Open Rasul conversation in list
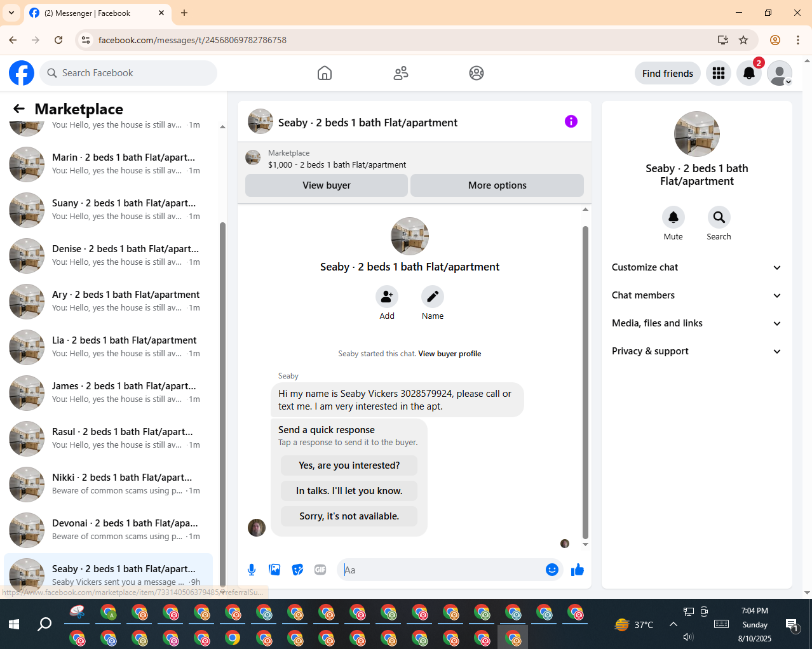This screenshot has height=649, width=812. pos(108,438)
